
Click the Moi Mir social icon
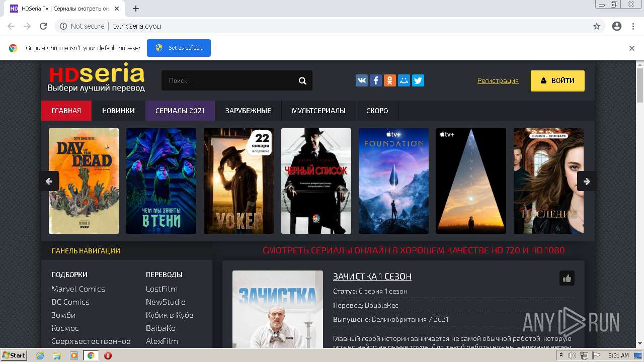click(404, 80)
